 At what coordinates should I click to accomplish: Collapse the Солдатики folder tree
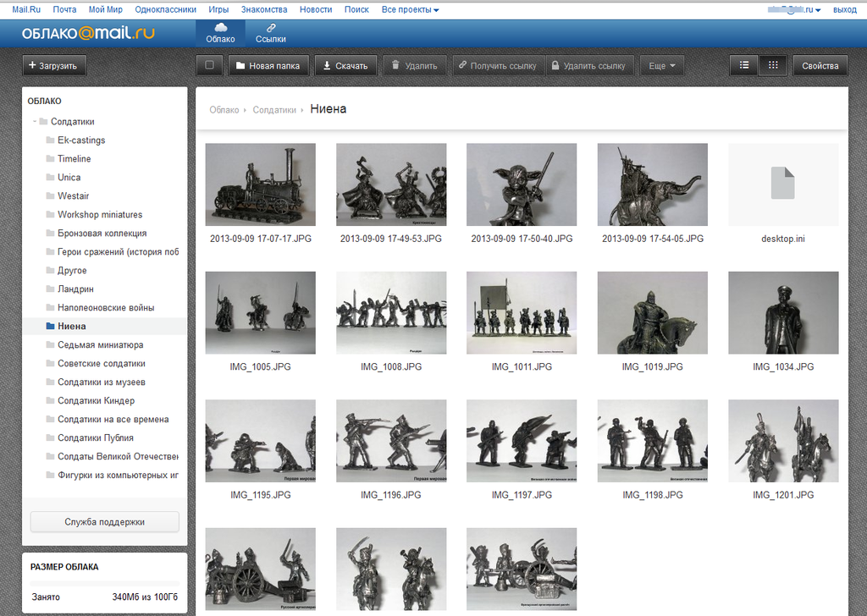34,122
